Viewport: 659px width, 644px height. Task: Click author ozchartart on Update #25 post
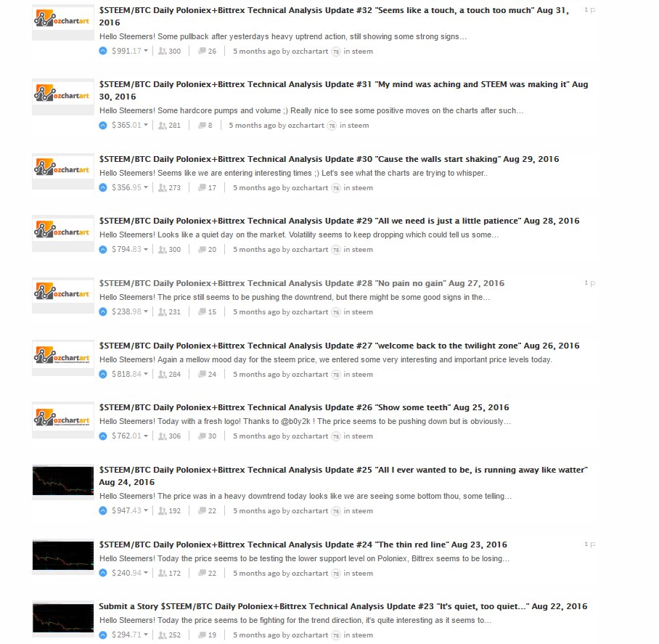click(310, 510)
